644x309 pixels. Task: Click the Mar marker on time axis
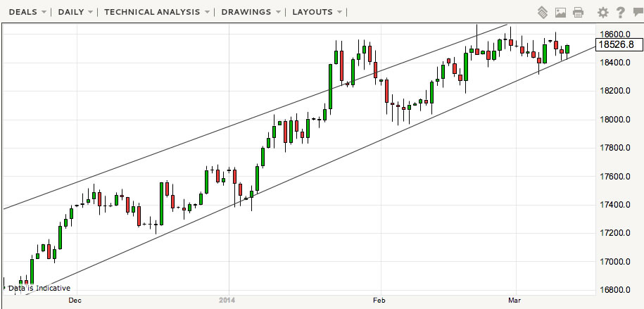514,300
